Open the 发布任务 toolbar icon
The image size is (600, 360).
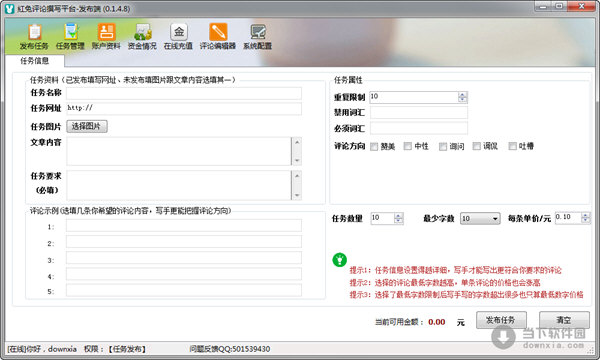click(34, 37)
